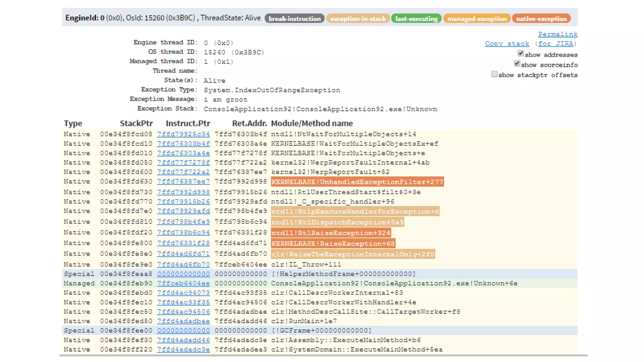Click the break-instruction tag badge
Viewport: 644px width, 362px height.
point(294,19)
